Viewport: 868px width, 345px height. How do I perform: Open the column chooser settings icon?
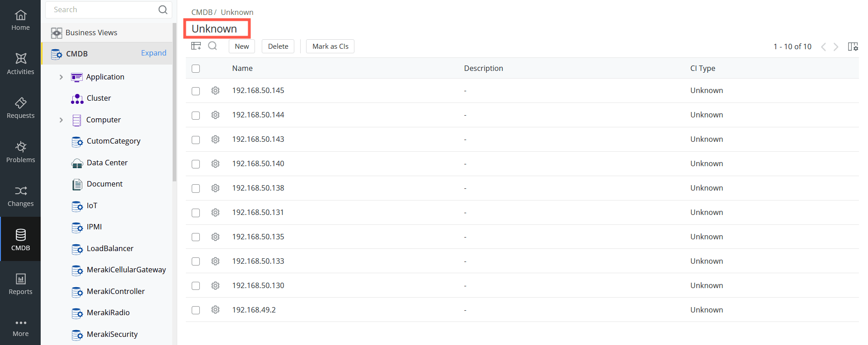tap(853, 47)
